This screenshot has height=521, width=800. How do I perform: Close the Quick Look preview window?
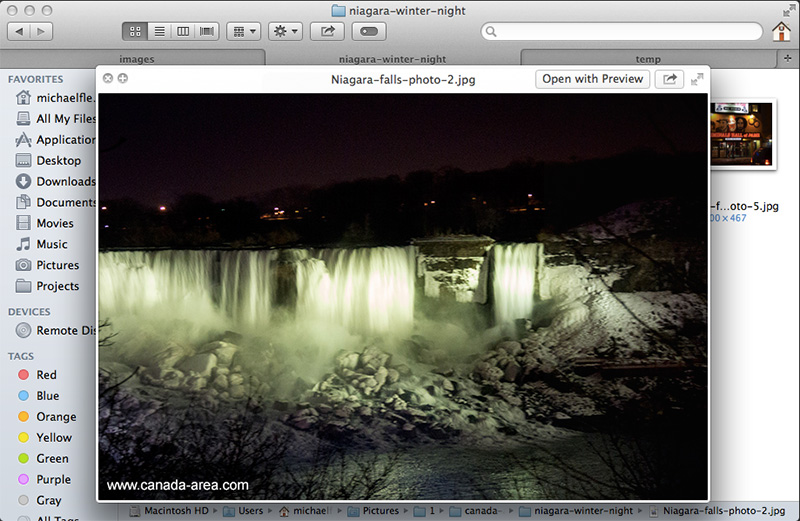108,79
